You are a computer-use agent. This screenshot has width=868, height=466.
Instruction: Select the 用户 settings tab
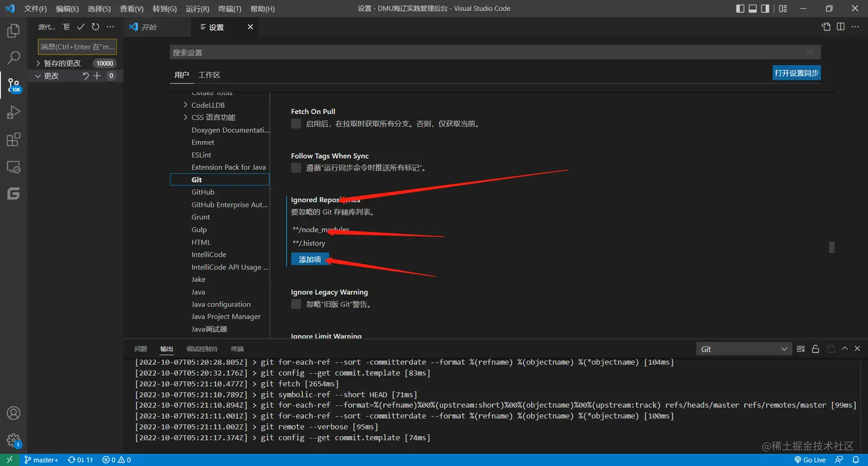[181, 75]
